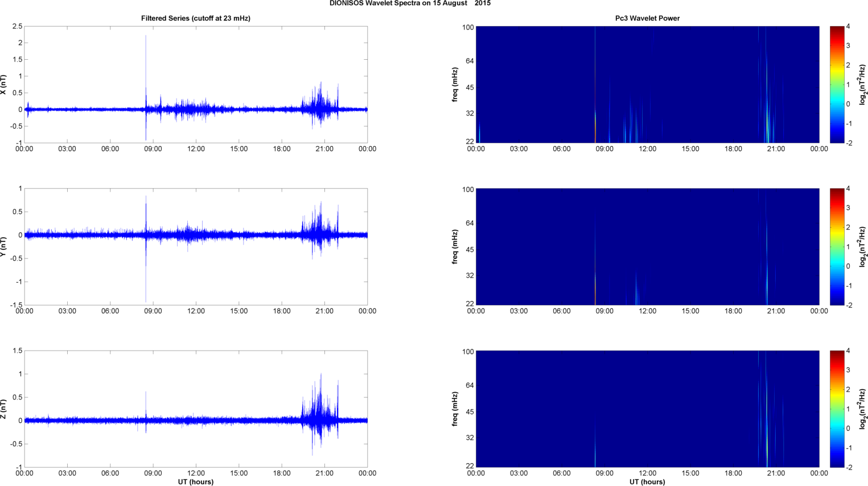Screen dimensions: 868x486
Task: Click log2(nT²/Hz) label beside top colorbar
Action: pyautogui.click(x=863, y=84)
